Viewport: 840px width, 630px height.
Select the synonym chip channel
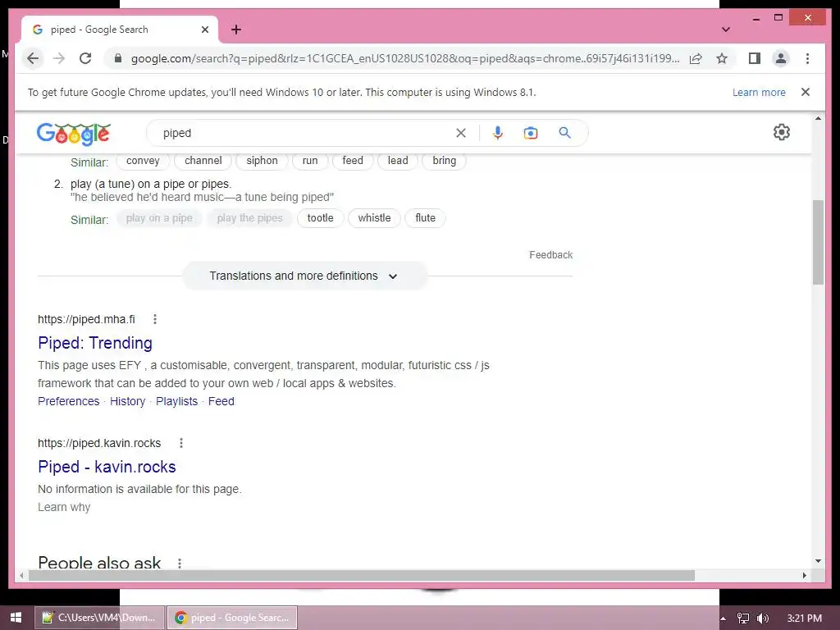203,161
